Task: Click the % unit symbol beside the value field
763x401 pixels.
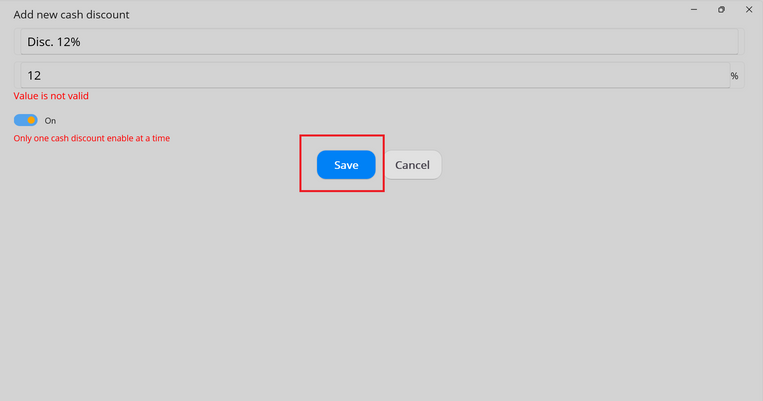Action: pos(734,76)
